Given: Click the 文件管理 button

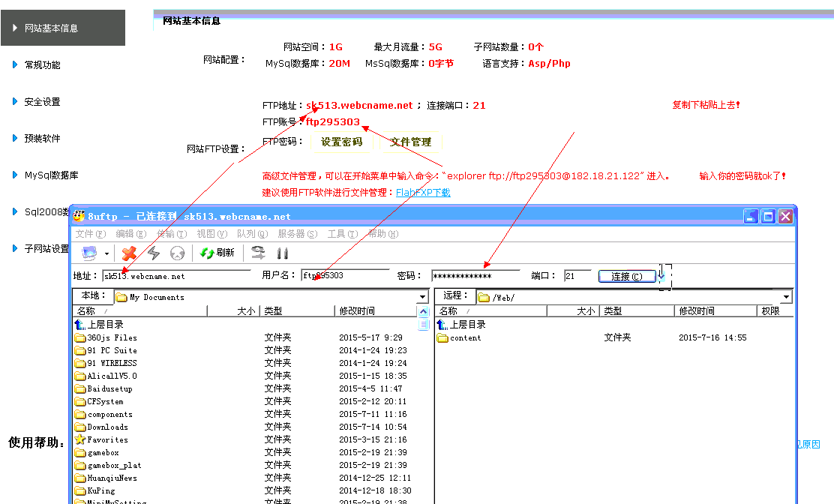Looking at the screenshot, I should click(410, 142).
